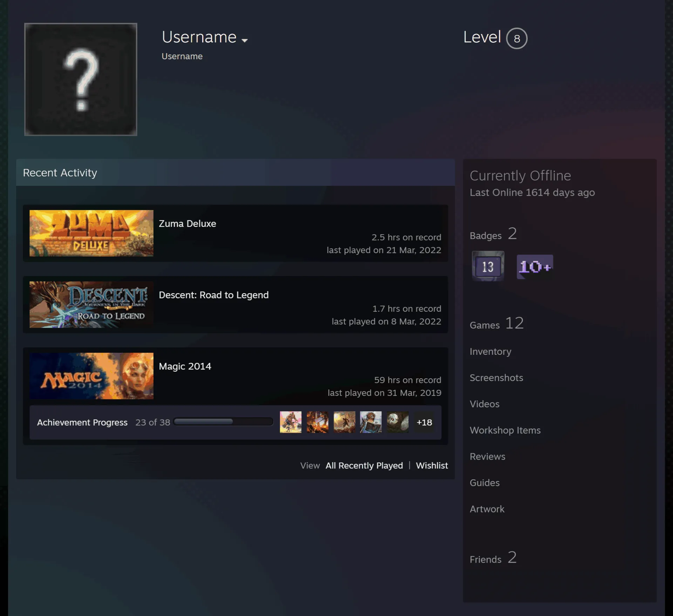View the third Magic 2014 achievement icon

click(344, 422)
